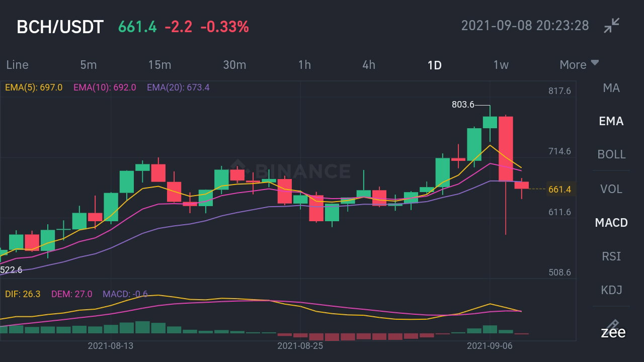
Task: Switch to the Line chart view
Action: coord(17,64)
